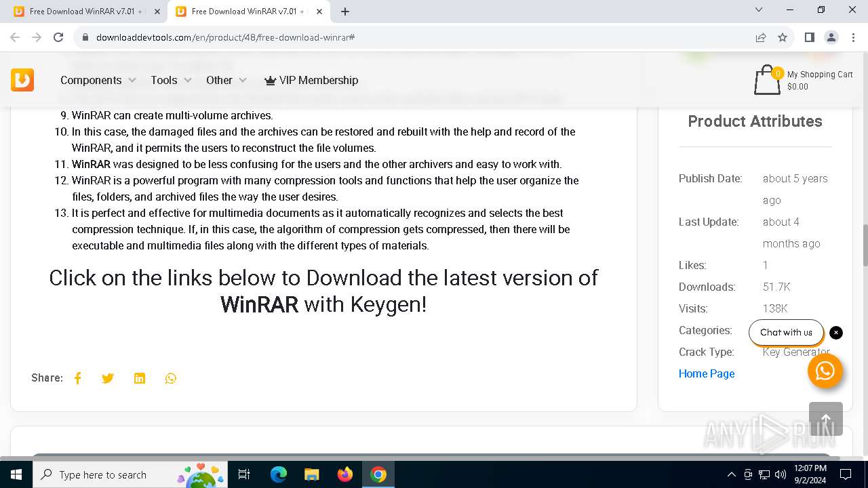Click the share page icon in address bar
868x488 pixels.
tap(761, 37)
